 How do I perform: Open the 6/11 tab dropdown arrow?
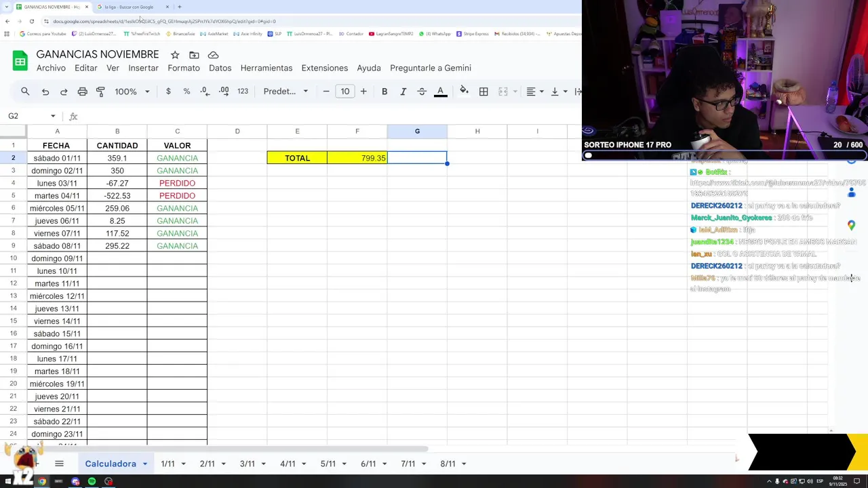pyautogui.click(x=383, y=464)
